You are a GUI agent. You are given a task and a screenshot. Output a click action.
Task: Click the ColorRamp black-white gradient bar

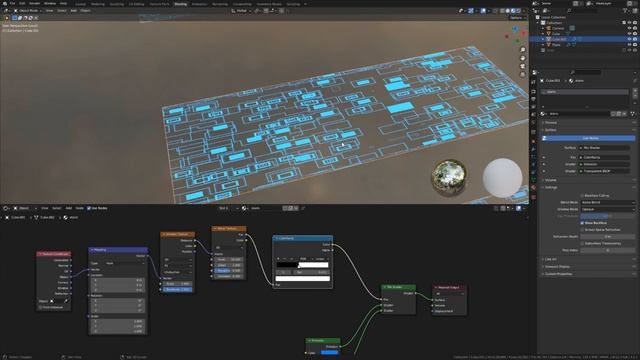302,265
